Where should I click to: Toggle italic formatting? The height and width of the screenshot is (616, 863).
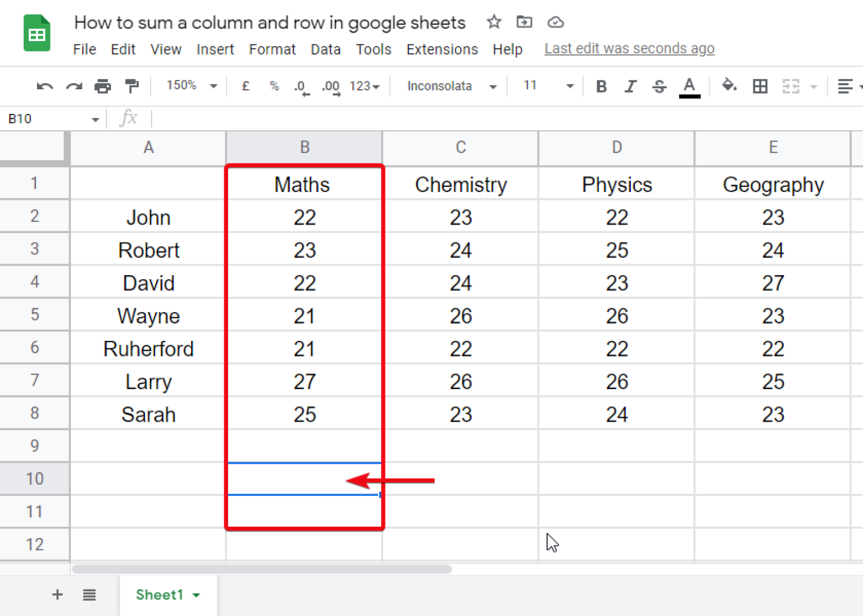631,86
